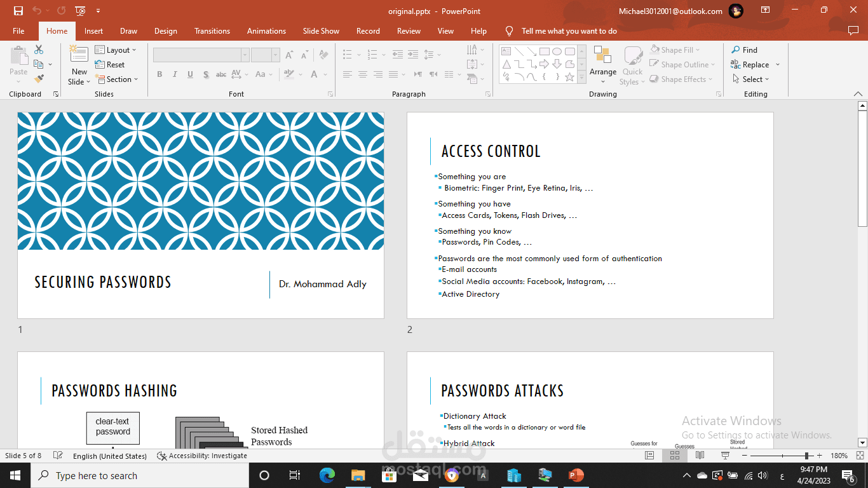Toggle Underline formatting

(x=190, y=74)
